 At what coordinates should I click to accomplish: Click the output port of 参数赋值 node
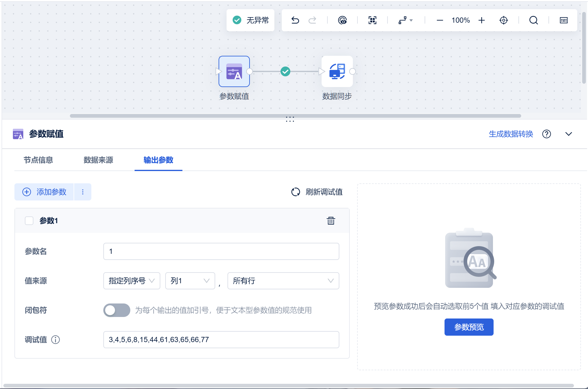250,71
